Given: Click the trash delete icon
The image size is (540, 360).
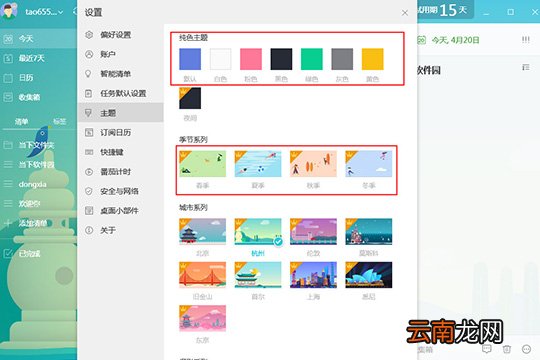Looking at the screenshot, I should pos(507,349).
